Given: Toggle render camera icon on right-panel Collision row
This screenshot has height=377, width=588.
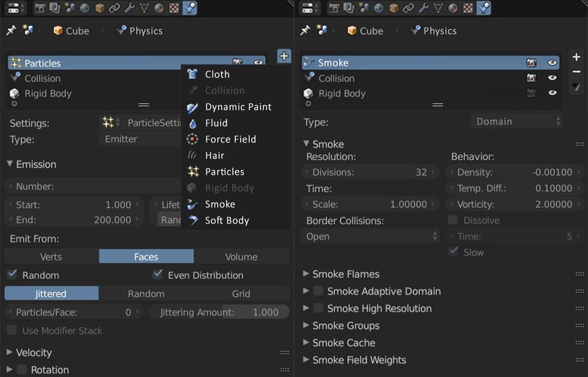Looking at the screenshot, I should tap(532, 77).
